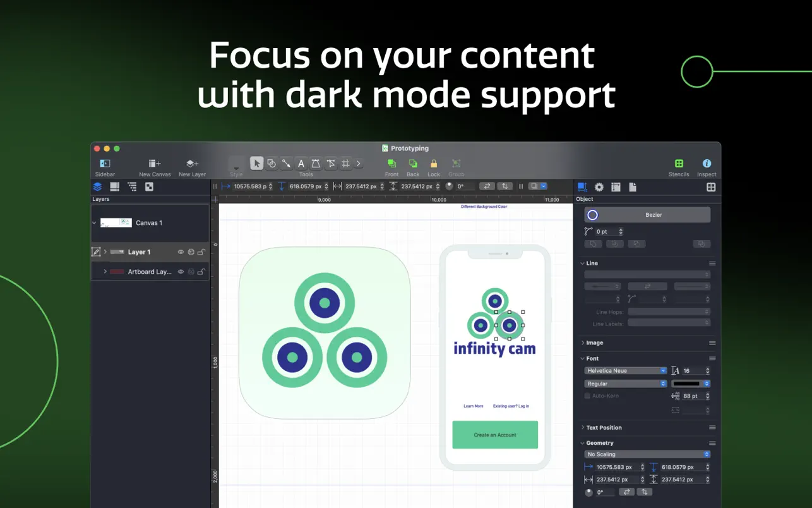The image size is (812, 508).
Task: Click the Lock padlock in the toolbar
Action: click(434, 164)
